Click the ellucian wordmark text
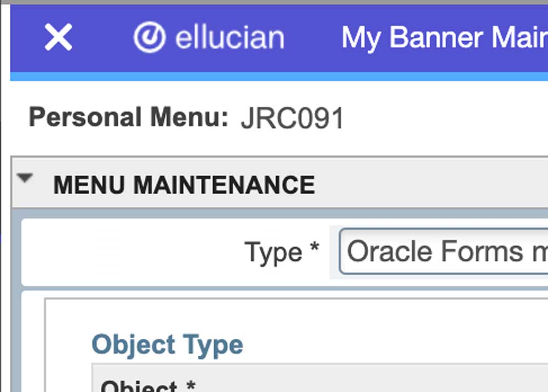 pyautogui.click(x=229, y=38)
